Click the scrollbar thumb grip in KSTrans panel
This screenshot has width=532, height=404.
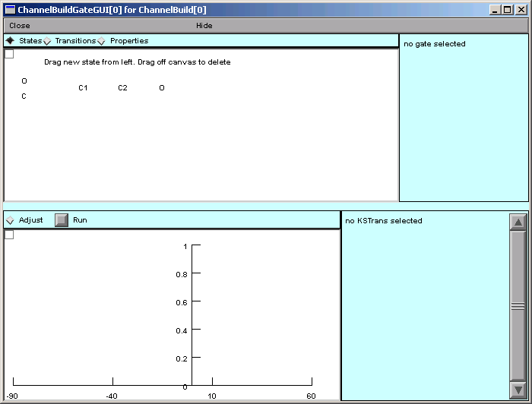[518, 306]
